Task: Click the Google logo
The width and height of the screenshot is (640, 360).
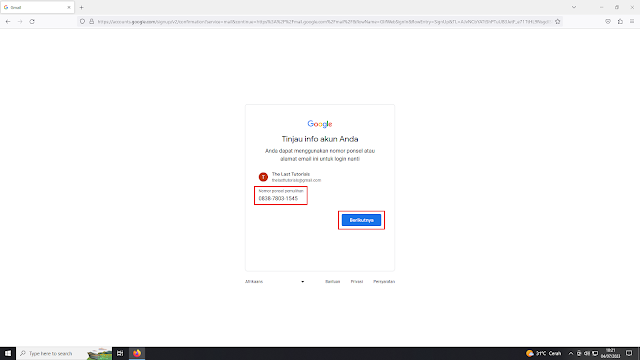Action: tap(320, 124)
